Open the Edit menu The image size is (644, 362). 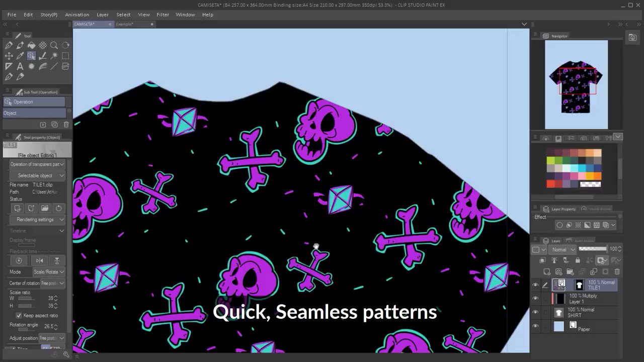click(28, 15)
